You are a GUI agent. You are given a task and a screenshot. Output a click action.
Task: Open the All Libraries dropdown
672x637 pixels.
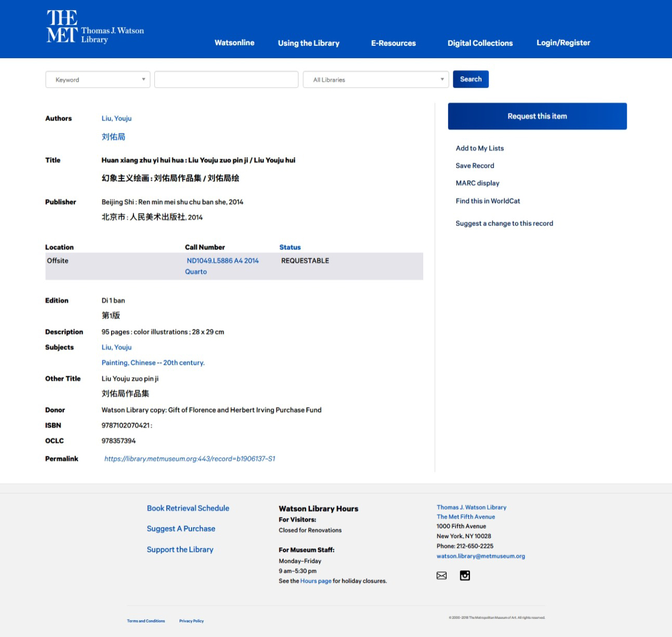pyautogui.click(x=376, y=79)
